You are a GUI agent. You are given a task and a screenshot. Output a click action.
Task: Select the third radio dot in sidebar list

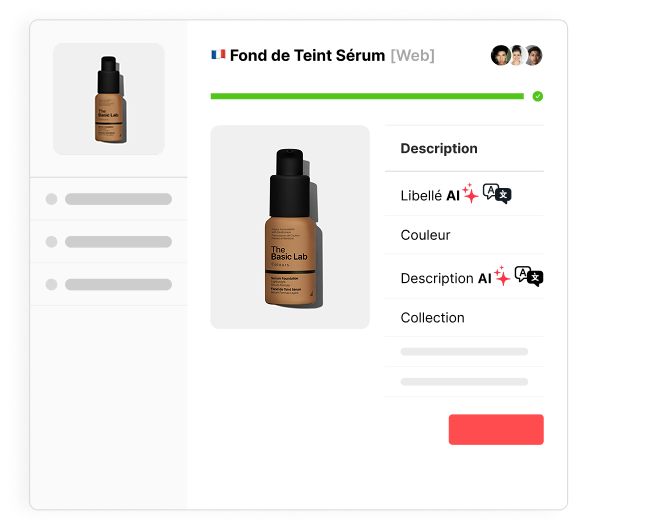click(x=51, y=284)
